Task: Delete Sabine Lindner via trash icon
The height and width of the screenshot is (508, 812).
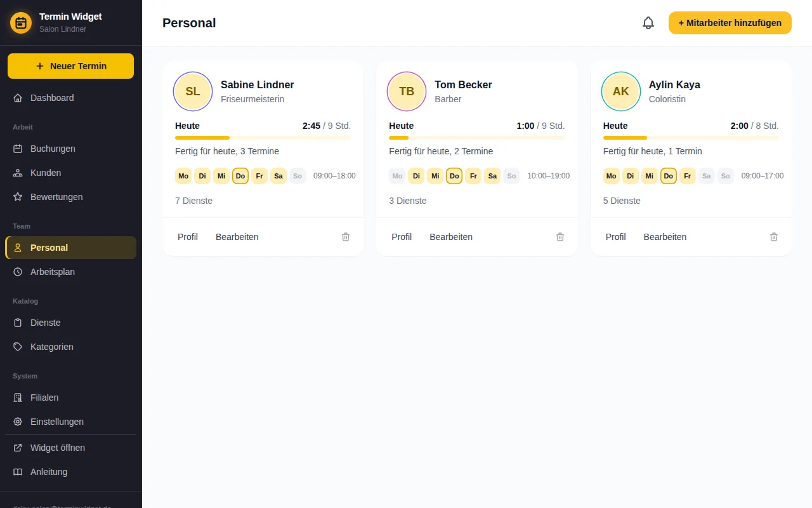Action: [346, 237]
